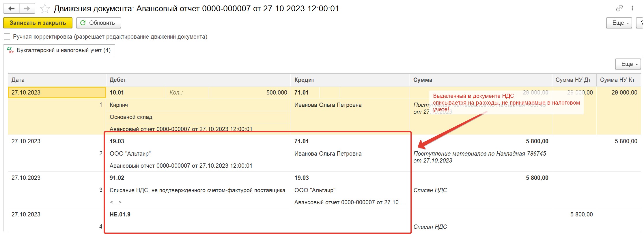This screenshot has width=644, height=234.
Task: Enable the Ручная корректировка checkbox
Action: (x=7, y=37)
